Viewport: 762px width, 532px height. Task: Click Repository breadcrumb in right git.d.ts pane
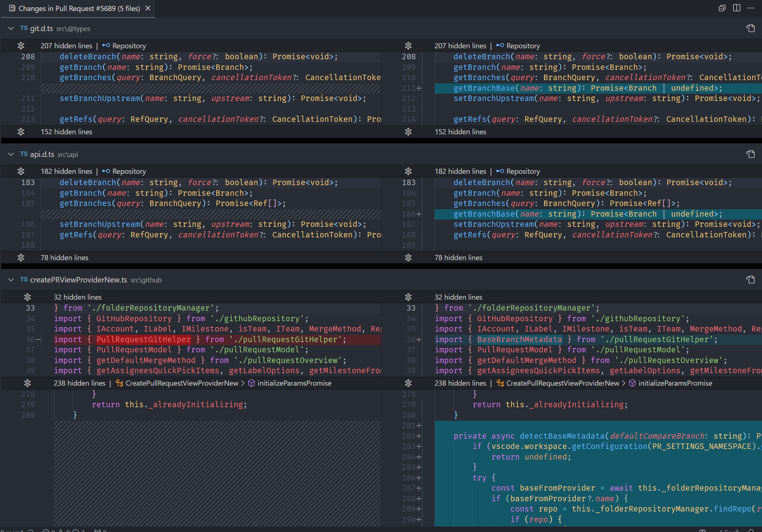pyautogui.click(x=518, y=46)
